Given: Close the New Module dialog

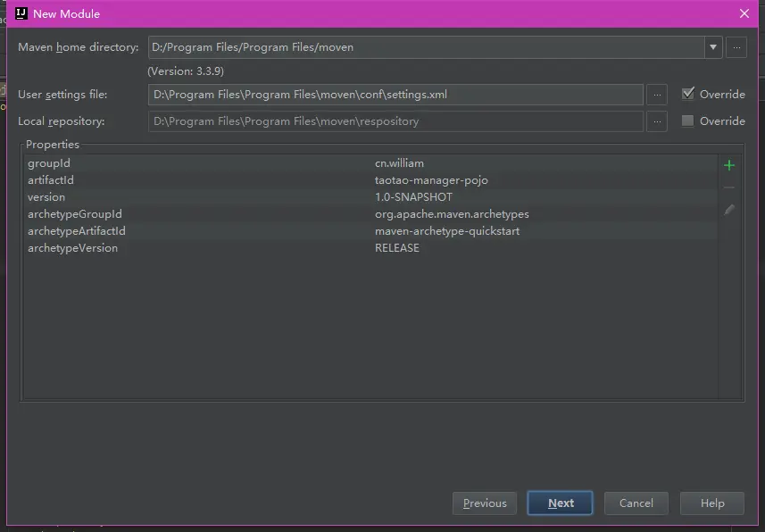Looking at the screenshot, I should pos(744,13).
